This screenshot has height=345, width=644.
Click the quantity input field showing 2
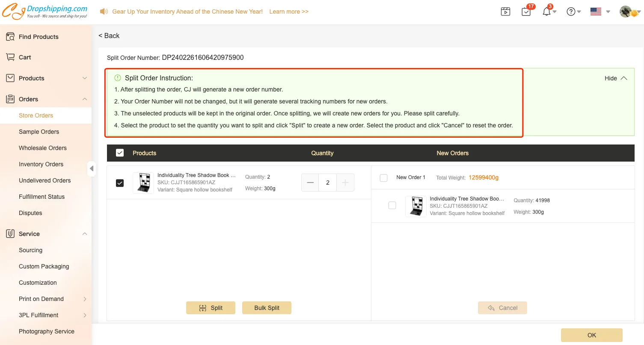pyautogui.click(x=328, y=183)
